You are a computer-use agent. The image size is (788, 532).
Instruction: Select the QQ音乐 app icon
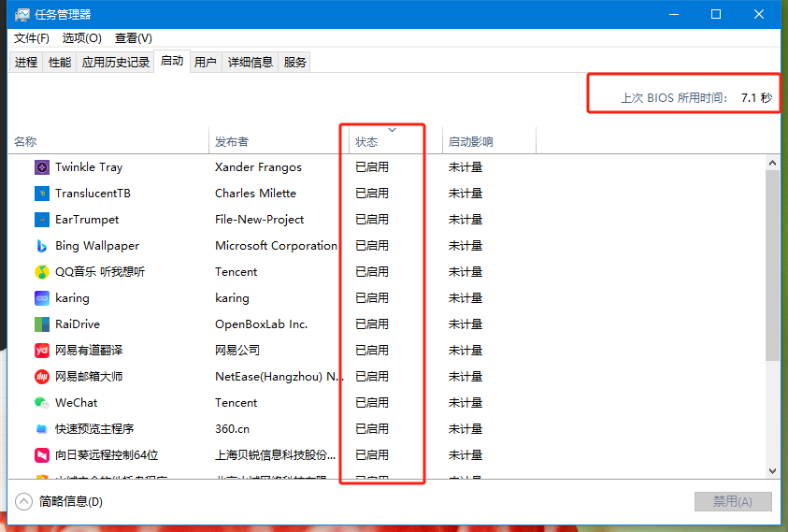pyautogui.click(x=42, y=271)
